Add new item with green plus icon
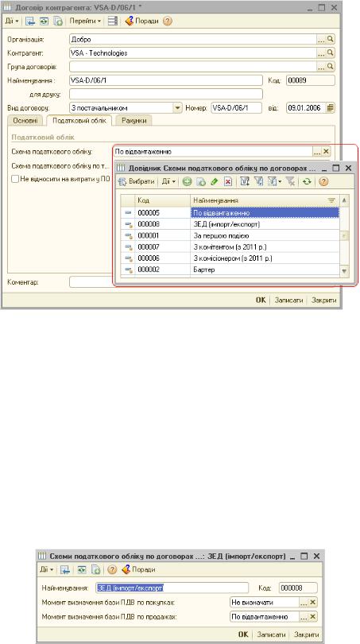This screenshot has height=644, width=360. [x=188, y=181]
